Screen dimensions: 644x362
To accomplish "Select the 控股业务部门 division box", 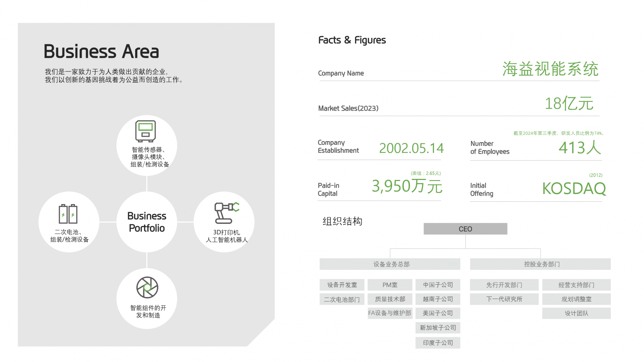I will (x=540, y=264).
